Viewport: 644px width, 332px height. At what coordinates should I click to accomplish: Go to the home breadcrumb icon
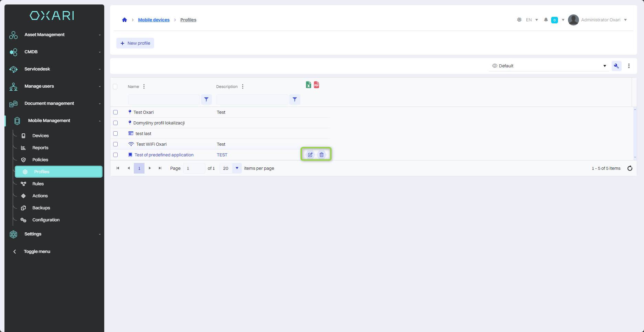pyautogui.click(x=125, y=20)
